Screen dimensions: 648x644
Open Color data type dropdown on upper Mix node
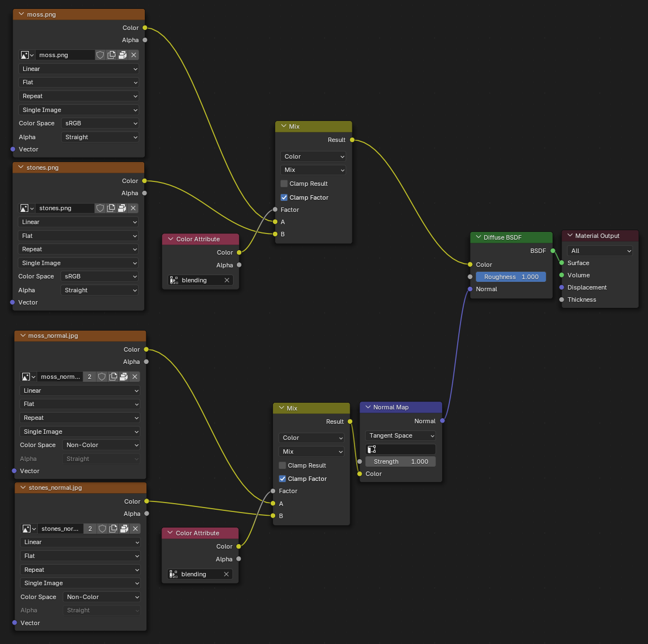pos(313,156)
